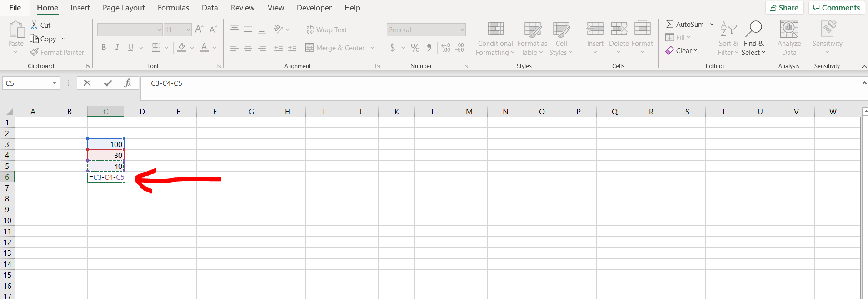Click the Paste clipboard icon
The width and height of the screenshot is (868, 299).
point(17,29)
